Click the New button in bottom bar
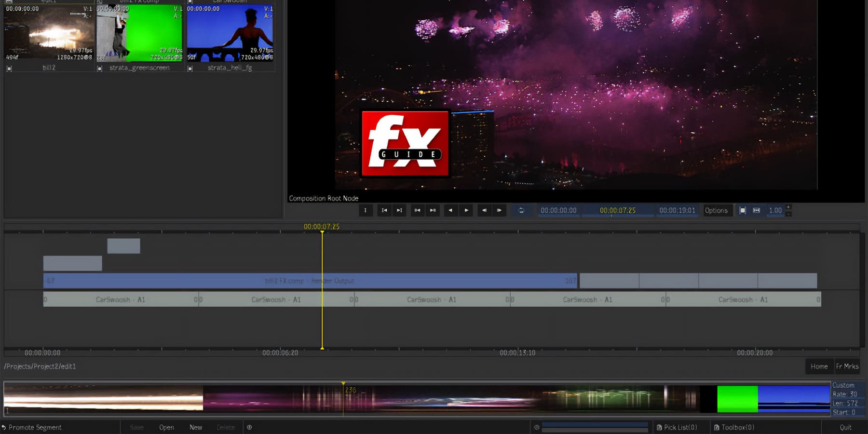The height and width of the screenshot is (434, 868). pos(196,427)
